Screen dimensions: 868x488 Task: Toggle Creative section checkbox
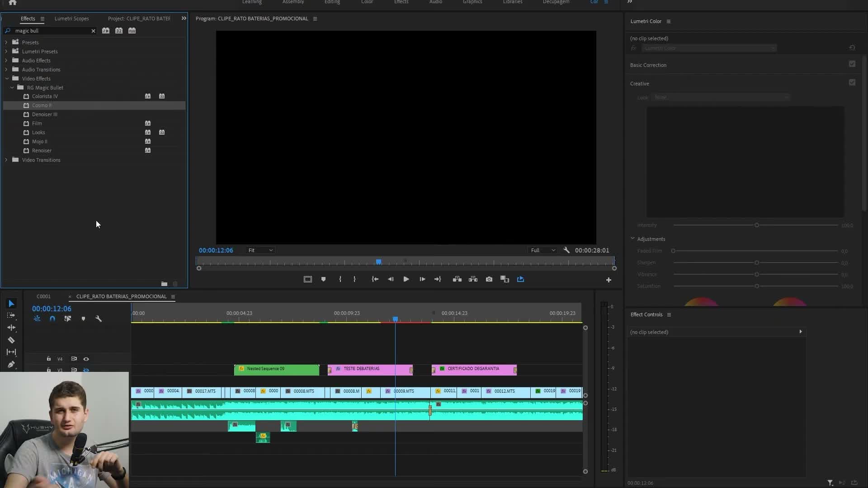[852, 83]
